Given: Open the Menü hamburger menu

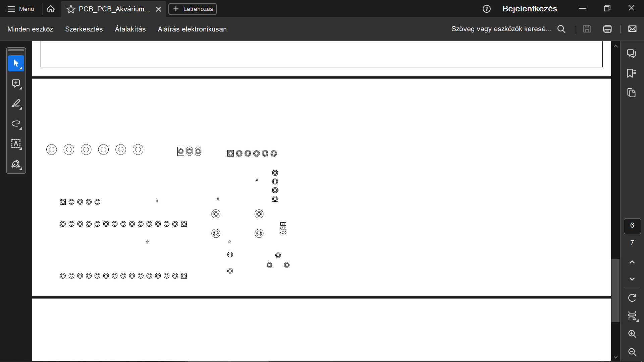Looking at the screenshot, I should coord(21,9).
